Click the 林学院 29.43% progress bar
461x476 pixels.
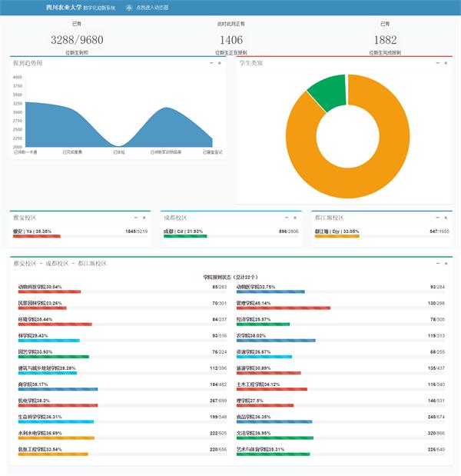49,341
